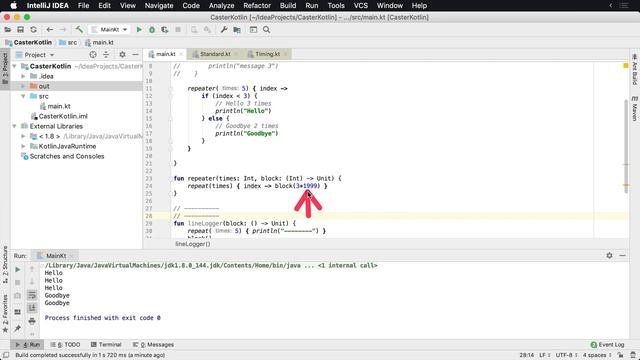The image size is (640, 360).
Task: Open the Event Log
Action: [x=607, y=345]
